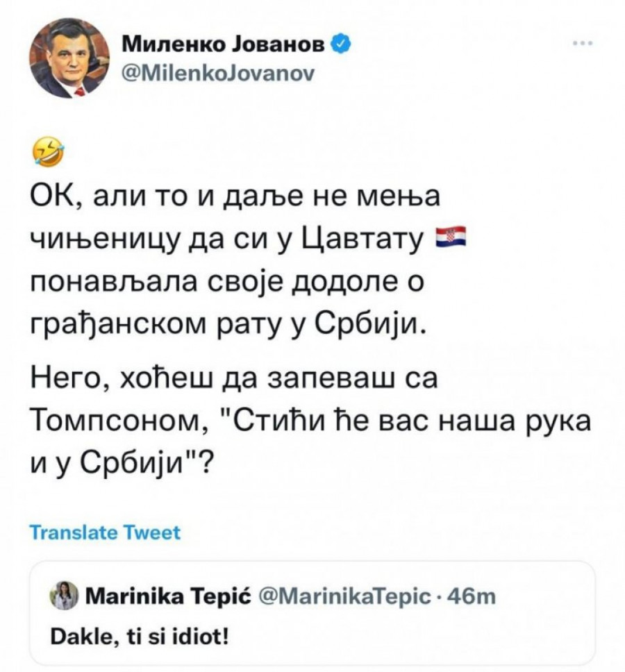Image resolution: width=625 pixels, height=672 pixels.
Task: Click the Translate Tweet link
Action: pyautogui.click(x=106, y=532)
